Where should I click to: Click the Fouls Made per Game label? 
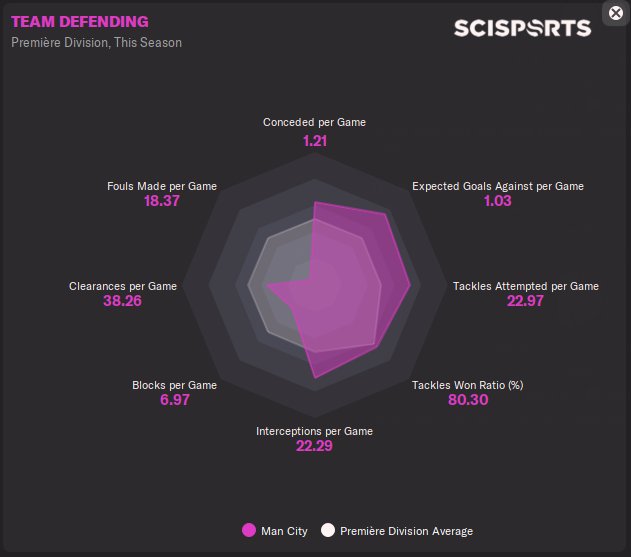click(x=162, y=186)
